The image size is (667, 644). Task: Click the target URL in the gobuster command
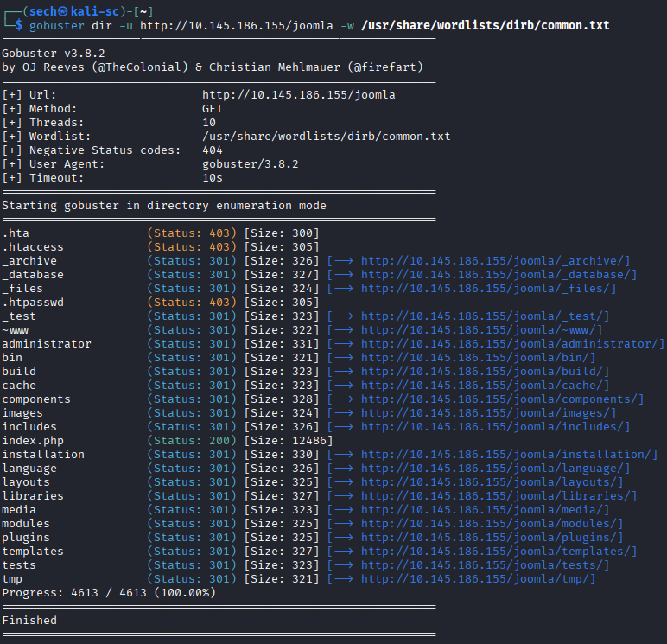coord(237,26)
